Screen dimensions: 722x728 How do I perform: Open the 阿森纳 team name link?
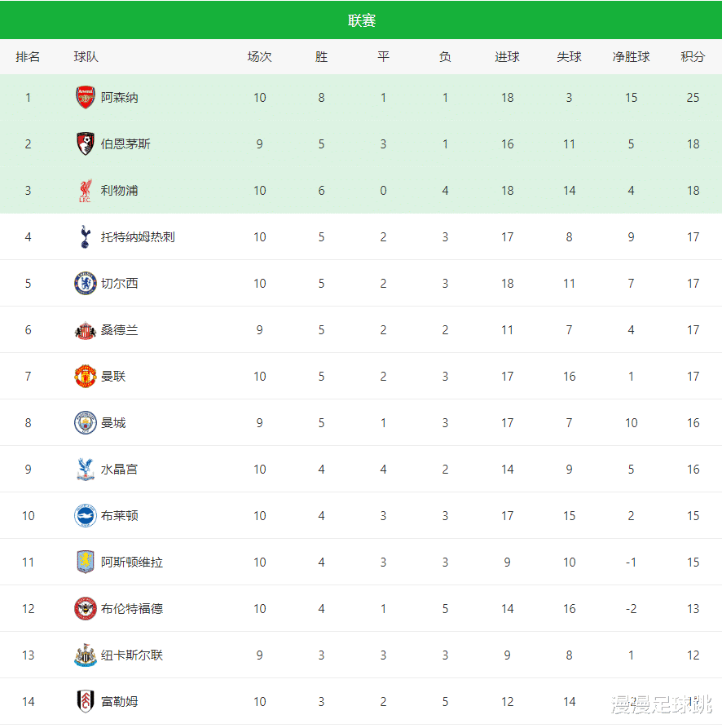click(x=120, y=98)
